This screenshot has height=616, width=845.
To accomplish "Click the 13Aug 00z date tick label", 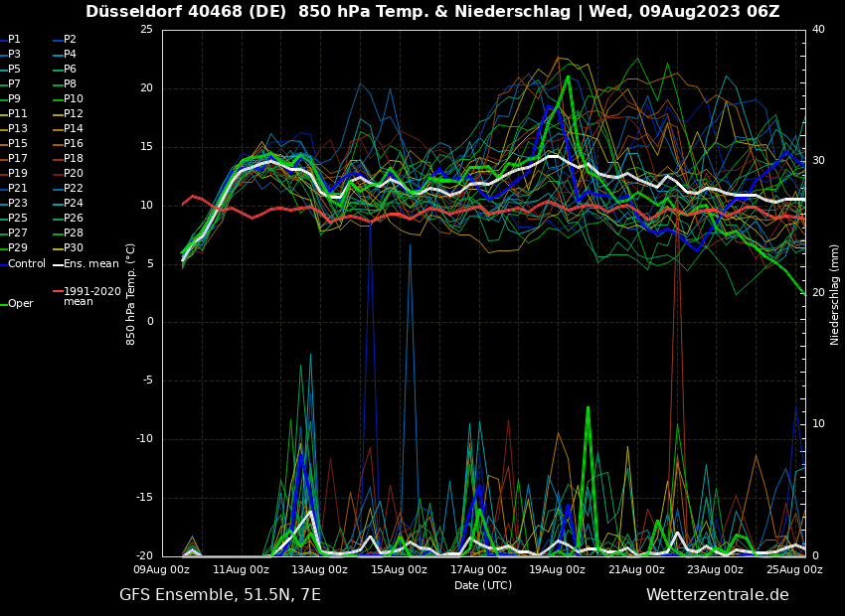I will (320, 570).
